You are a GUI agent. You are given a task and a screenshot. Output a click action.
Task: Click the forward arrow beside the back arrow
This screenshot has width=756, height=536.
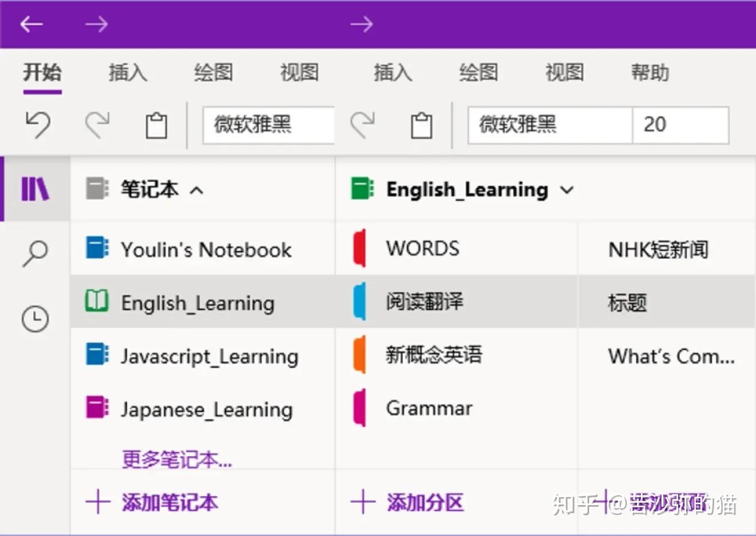(x=96, y=24)
